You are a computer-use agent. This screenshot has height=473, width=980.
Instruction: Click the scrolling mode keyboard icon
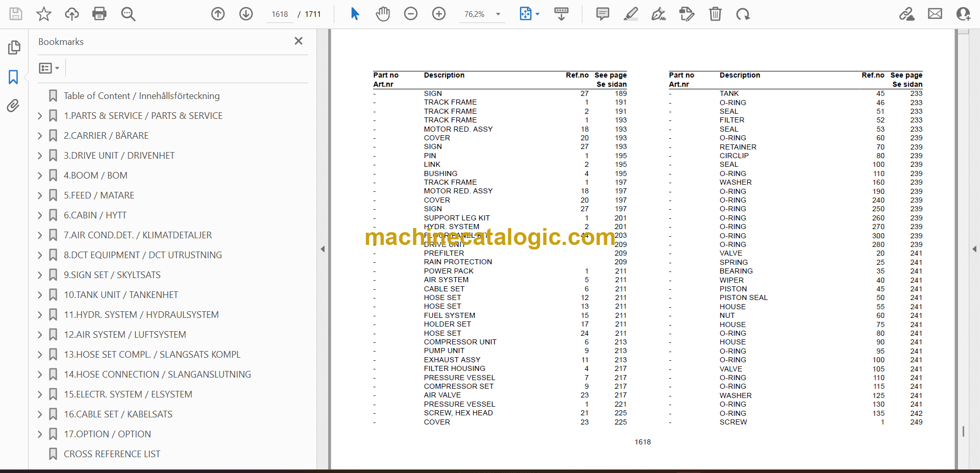[x=561, y=14]
